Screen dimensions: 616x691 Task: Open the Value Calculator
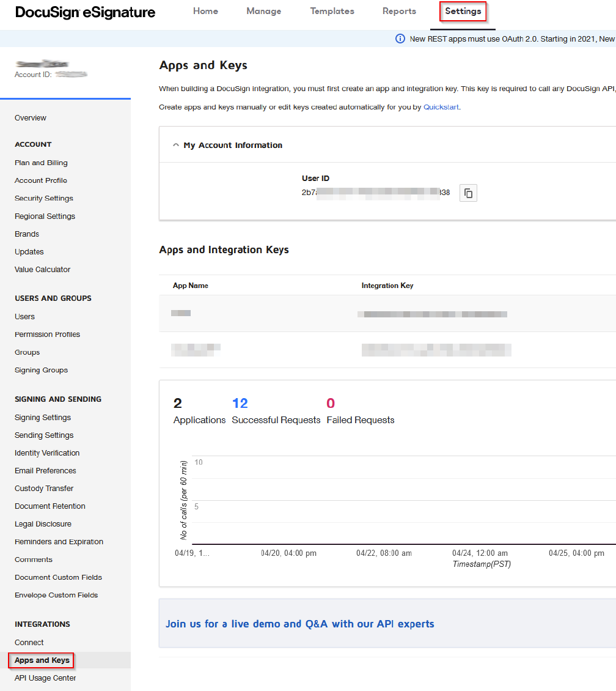(42, 269)
